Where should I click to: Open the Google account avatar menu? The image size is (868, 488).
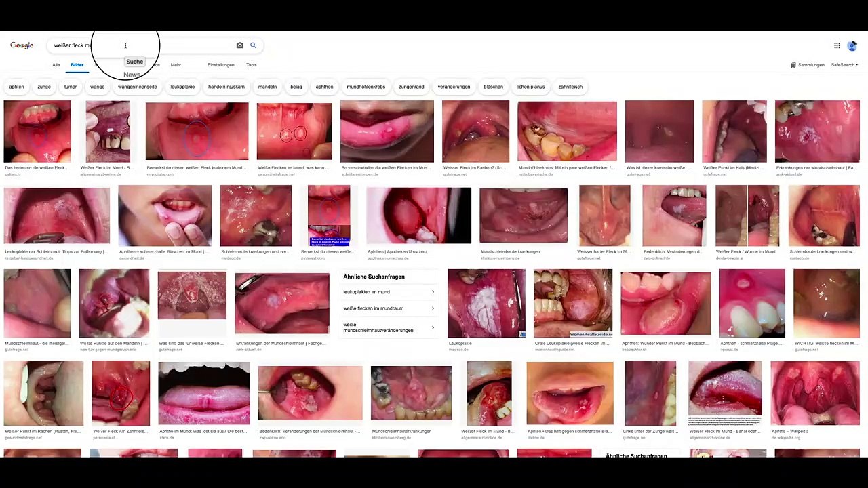pyautogui.click(x=852, y=45)
